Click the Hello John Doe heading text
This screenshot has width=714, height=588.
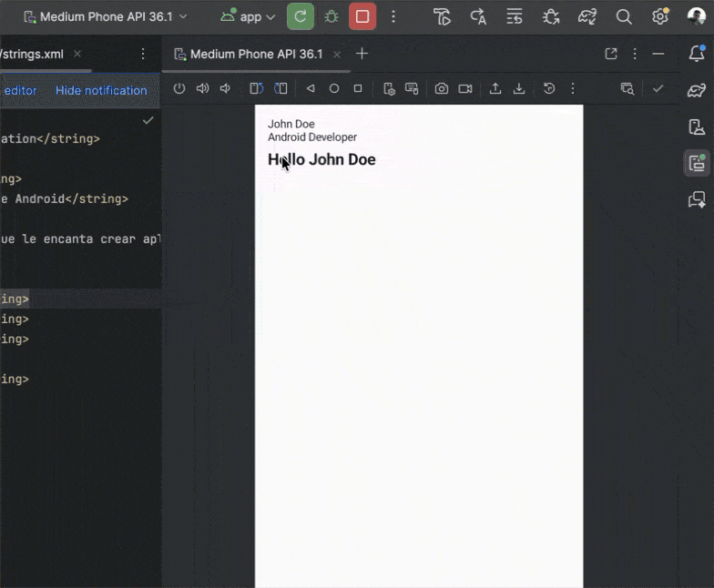[321, 160]
